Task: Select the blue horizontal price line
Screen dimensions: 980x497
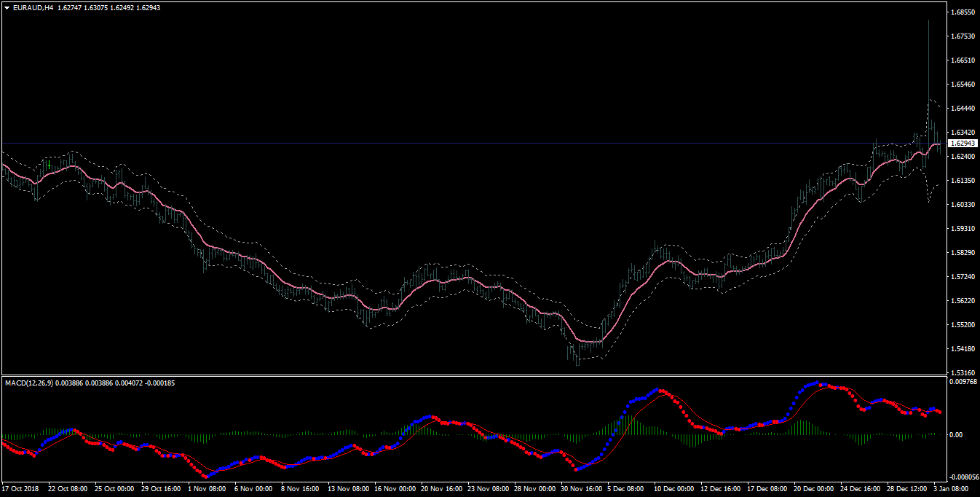Action: [x=473, y=143]
